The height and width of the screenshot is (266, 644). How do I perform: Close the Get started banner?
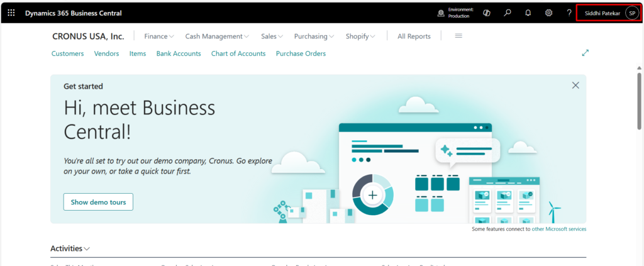click(575, 86)
